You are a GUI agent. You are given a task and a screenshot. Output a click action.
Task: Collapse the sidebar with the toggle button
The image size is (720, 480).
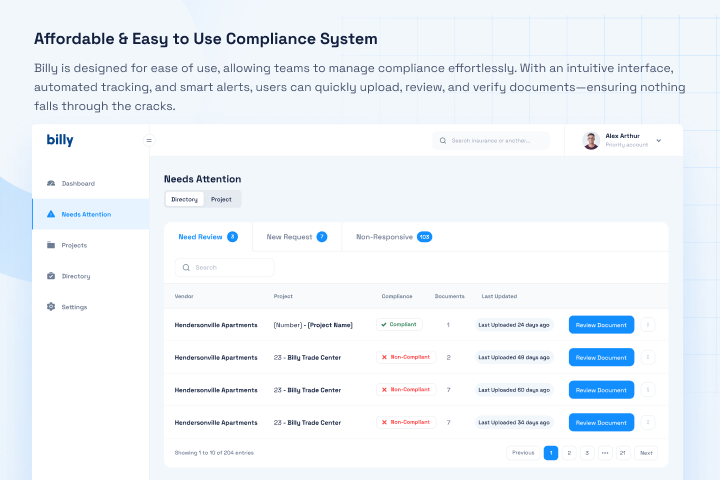click(149, 141)
